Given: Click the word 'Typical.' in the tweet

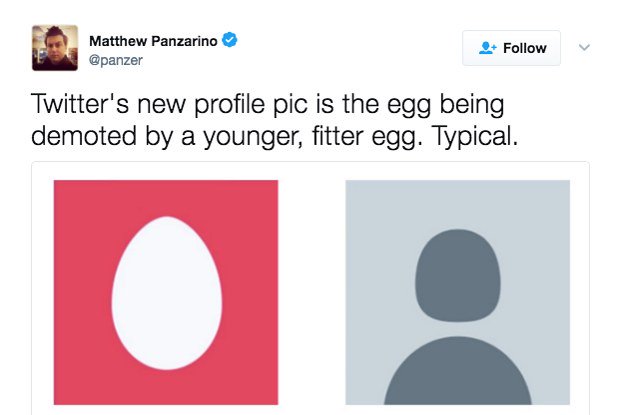Looking at the screenshot, I should click(x=476, y=136).
